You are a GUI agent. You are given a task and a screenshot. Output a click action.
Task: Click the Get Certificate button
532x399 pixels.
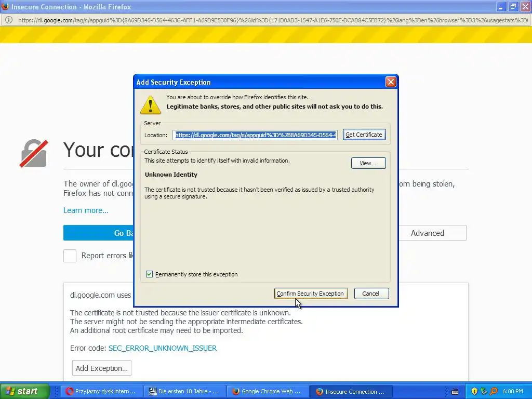[x=364, y=135]
